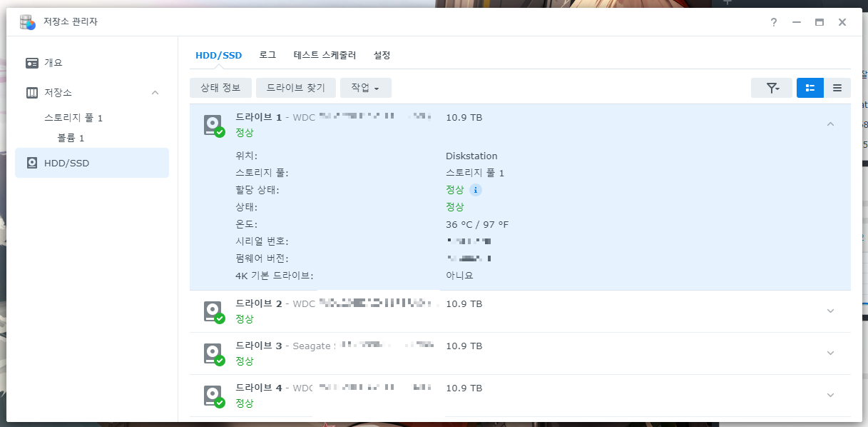868x427 pixels.
Task: Open the 작업 action dropdown
Action: pos(365,88)
